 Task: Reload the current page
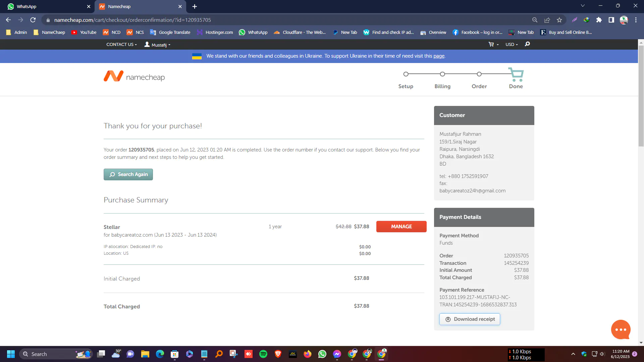(33, 20)
